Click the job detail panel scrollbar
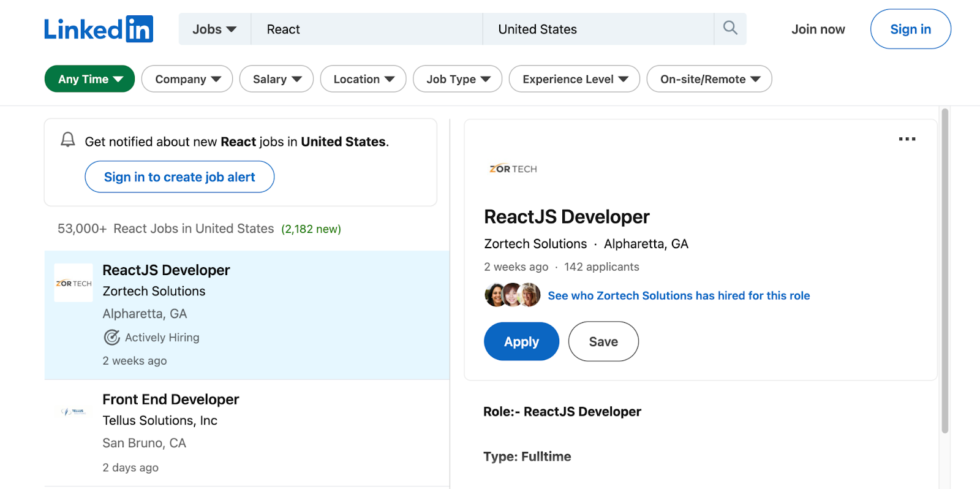 [944, 270]
